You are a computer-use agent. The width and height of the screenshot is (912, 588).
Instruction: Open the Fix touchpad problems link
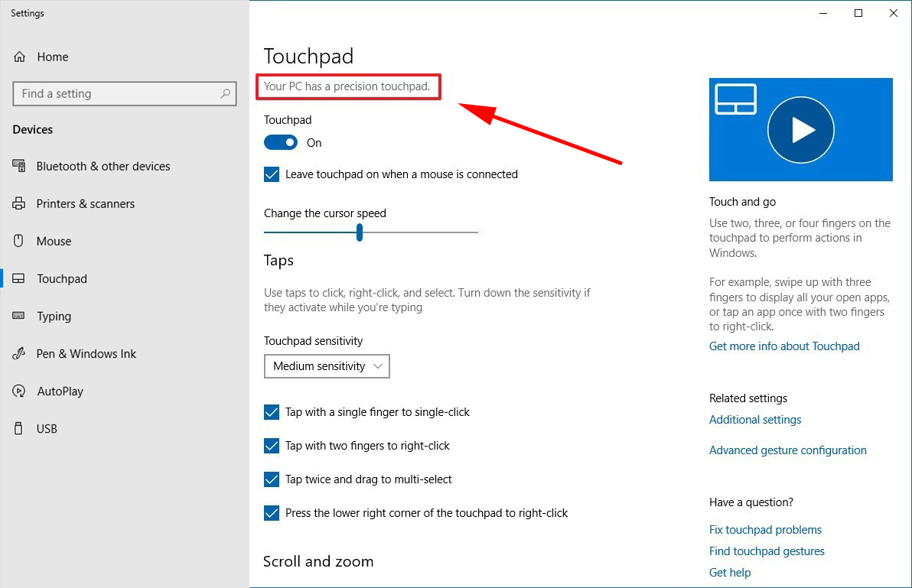pyautogui.click(x=765, y=530)
